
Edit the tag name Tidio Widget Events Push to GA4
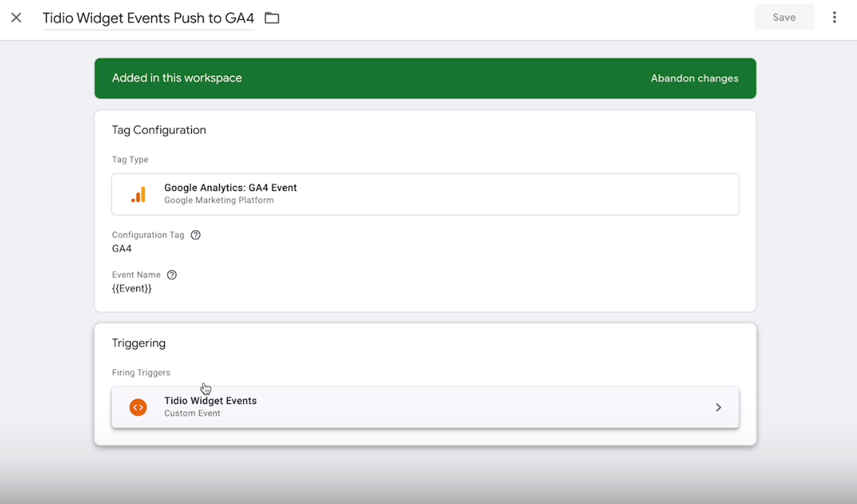(x=148, y=19)
